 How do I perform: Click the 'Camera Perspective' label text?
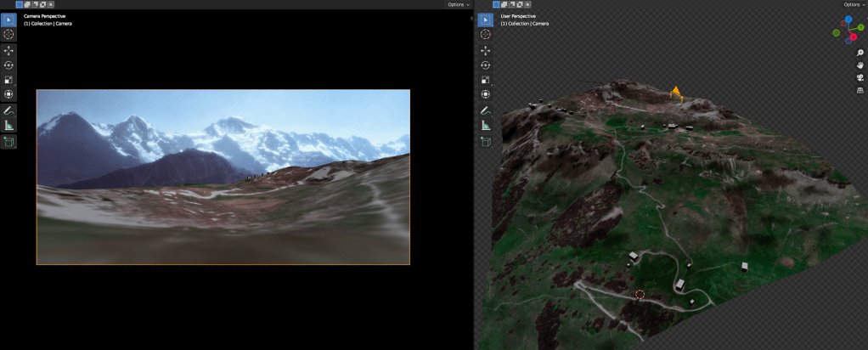point(44,17)
